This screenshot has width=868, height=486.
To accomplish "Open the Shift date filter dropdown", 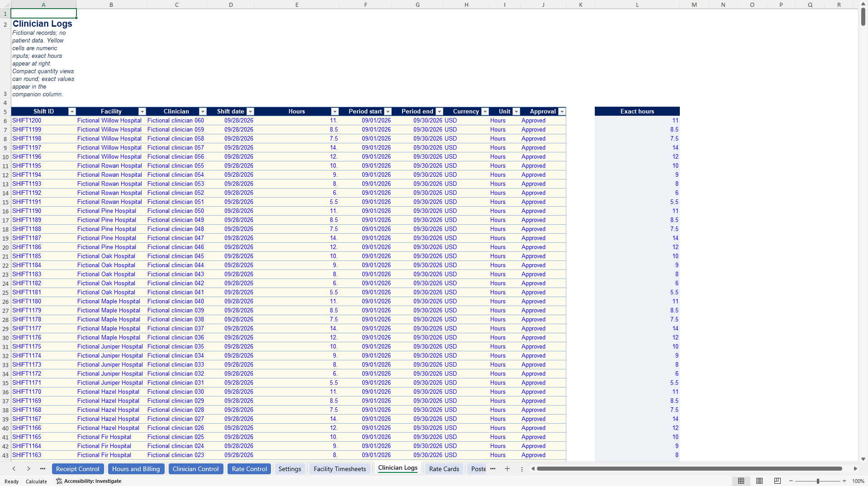I will tap(251, 112).
